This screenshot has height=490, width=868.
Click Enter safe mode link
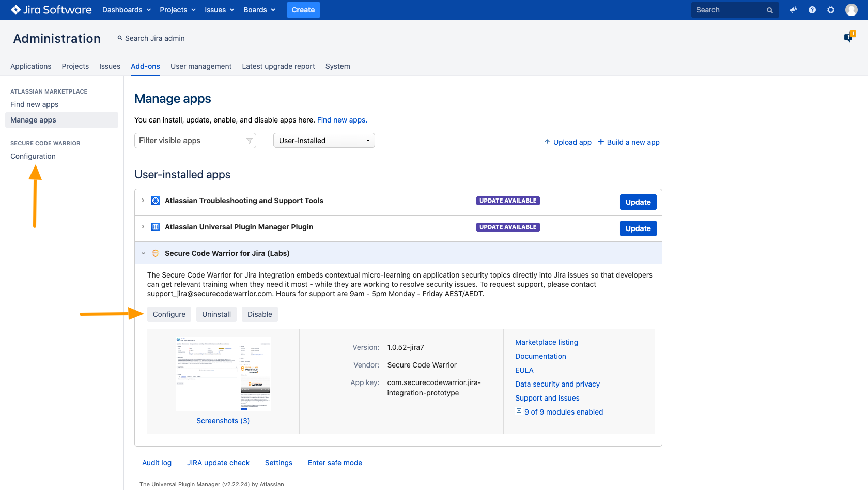[335, 463]
